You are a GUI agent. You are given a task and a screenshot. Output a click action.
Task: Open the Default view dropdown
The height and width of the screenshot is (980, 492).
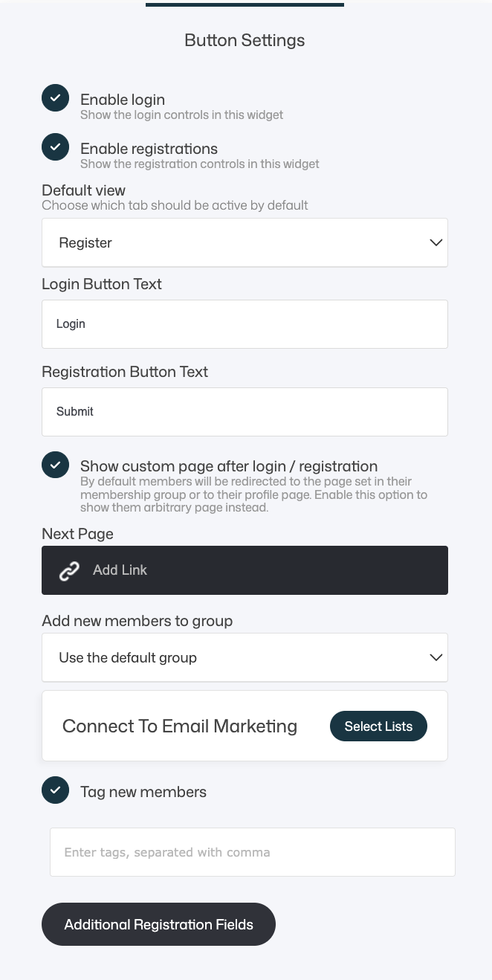pos(245,242)
